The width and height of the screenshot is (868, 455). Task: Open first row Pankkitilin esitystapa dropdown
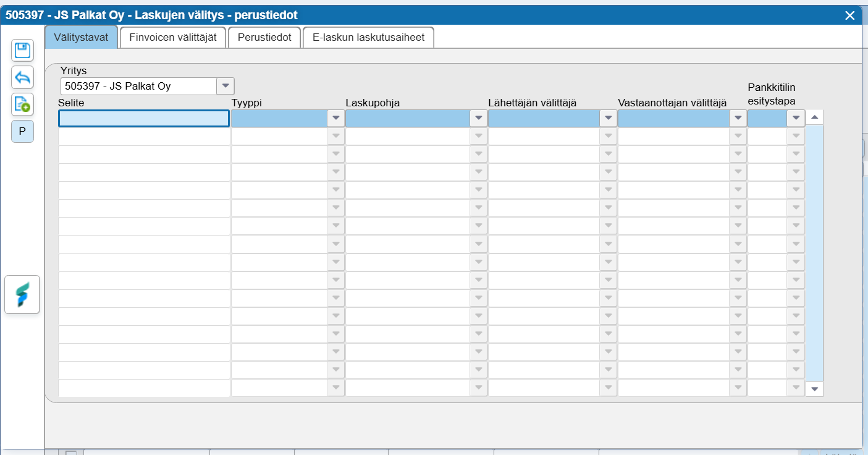click(x=796, y=118)
